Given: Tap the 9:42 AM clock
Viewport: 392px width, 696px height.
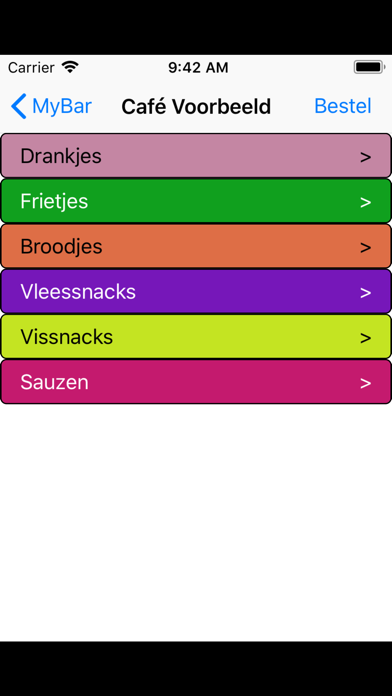Looking at the screenshot, I should point(198,67).
